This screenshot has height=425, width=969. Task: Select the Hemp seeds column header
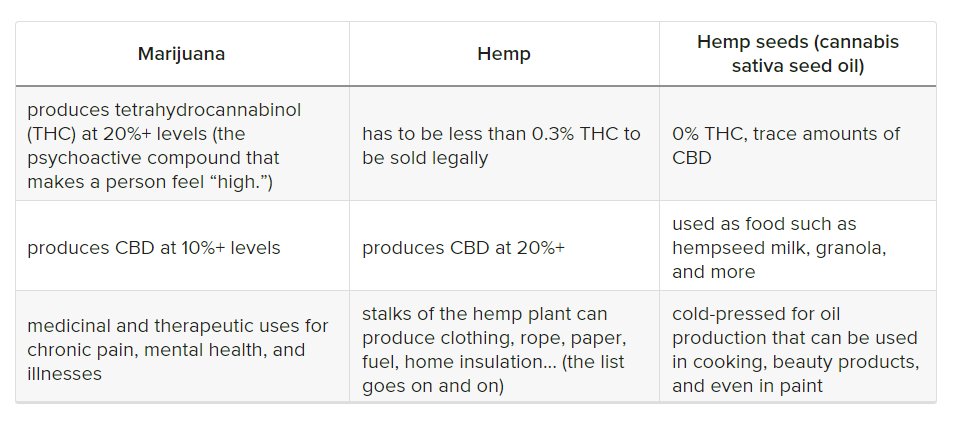click(x=797, y=54)
